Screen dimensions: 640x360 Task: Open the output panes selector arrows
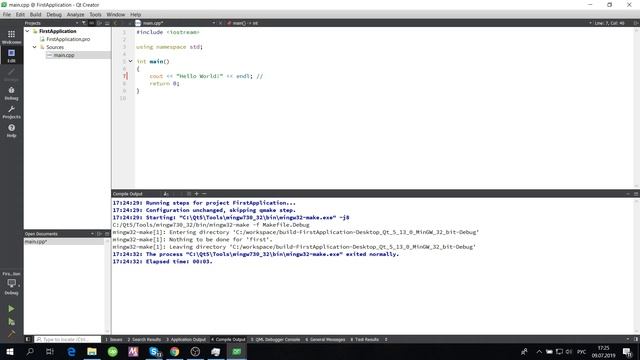pos(386,339)
